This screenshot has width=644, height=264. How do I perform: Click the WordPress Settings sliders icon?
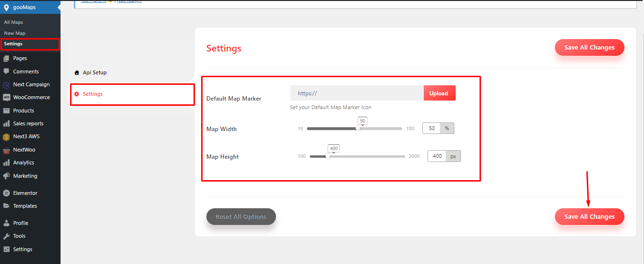(x=6, y=249)
